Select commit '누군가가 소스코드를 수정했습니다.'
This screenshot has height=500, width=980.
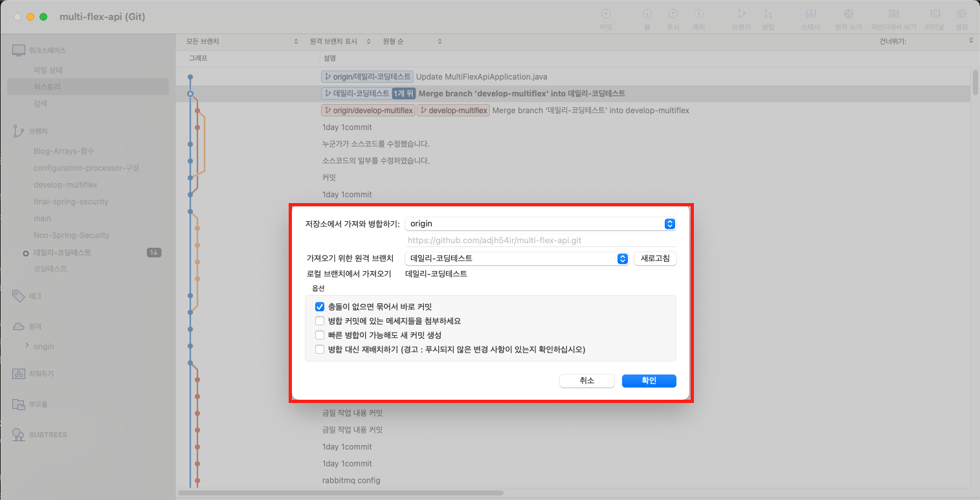pyautogui.click(x=376, y=144)
